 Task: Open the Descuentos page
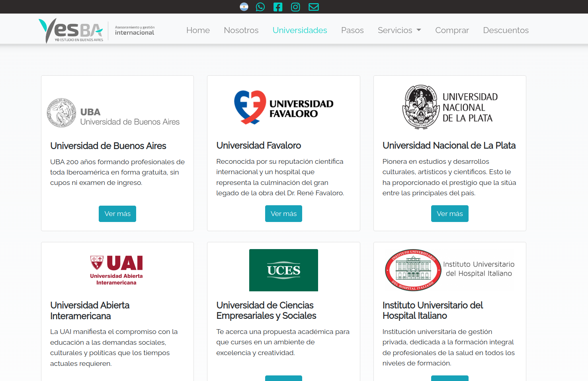pyautogui.click(x=506, y=30)
